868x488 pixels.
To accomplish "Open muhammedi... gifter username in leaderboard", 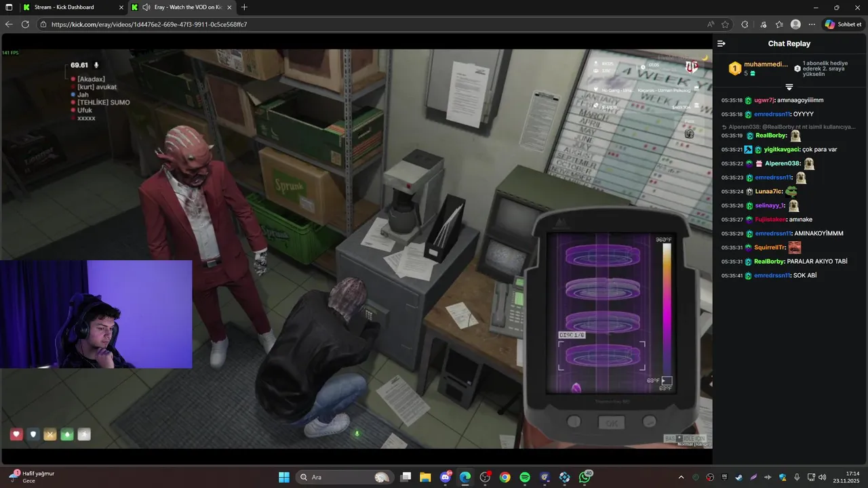I will coord(766,64).
